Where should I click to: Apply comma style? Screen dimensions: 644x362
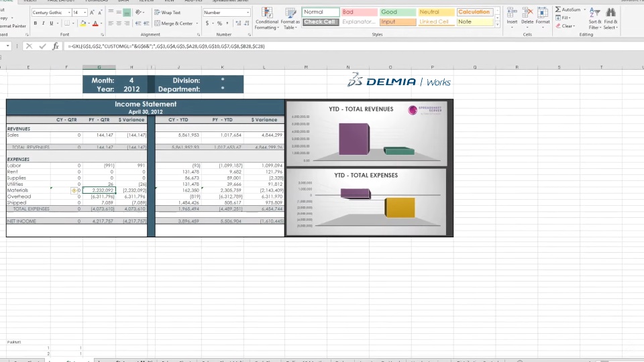(x=227, y=23)
